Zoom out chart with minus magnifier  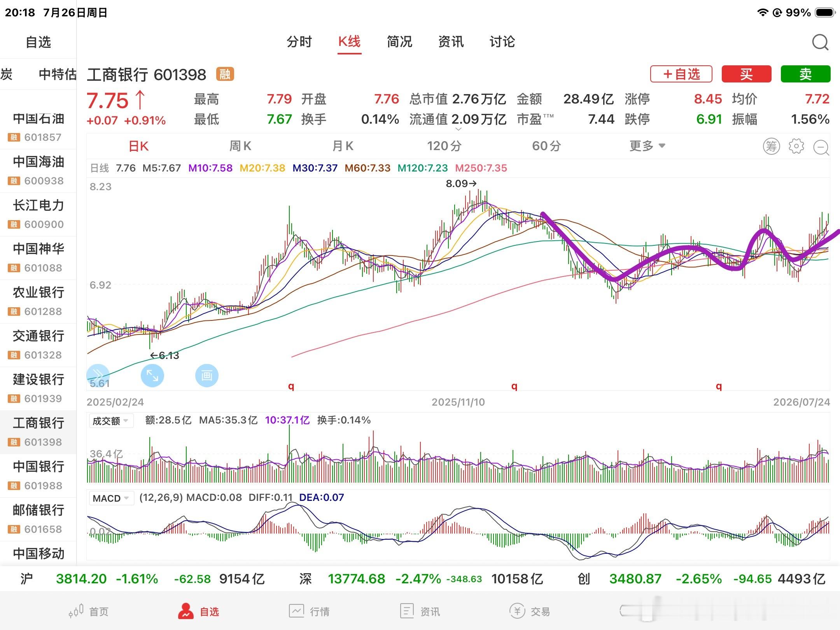point(821,147)
